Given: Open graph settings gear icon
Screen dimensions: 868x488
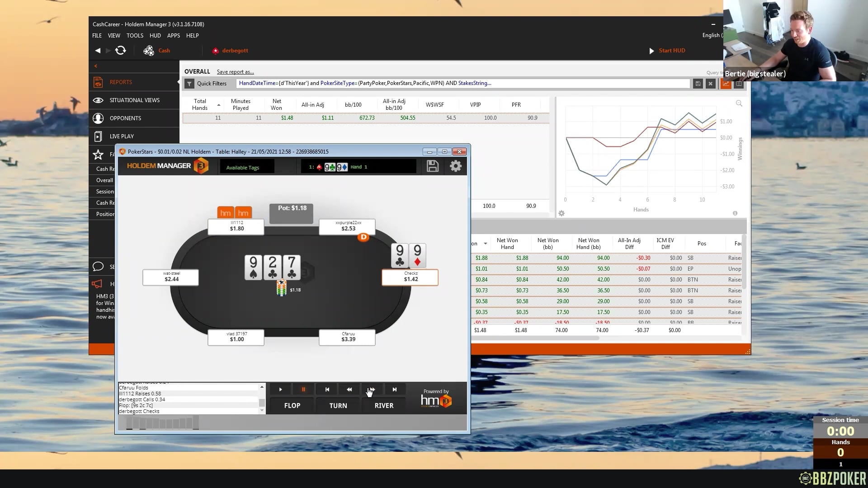Looking at the screenshot, I should 561,213.
